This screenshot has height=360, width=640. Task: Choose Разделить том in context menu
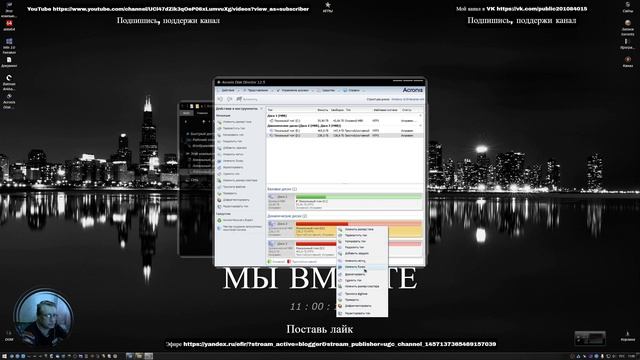point(362,247)
